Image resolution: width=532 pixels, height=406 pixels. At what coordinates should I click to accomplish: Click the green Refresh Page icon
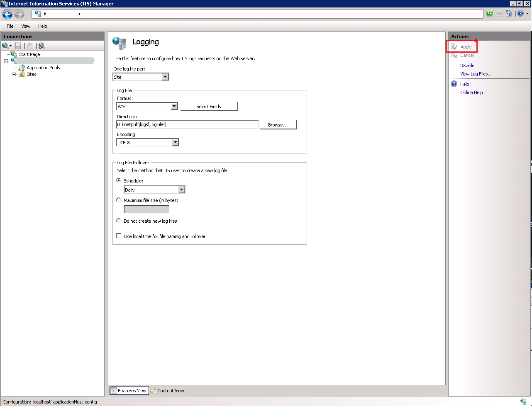(490, 14)
